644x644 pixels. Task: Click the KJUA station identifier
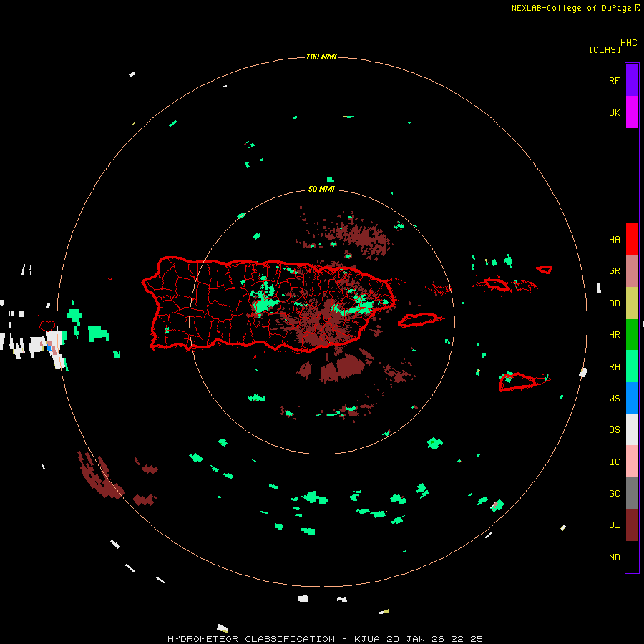pyautogui.click(x=367, y=639)
